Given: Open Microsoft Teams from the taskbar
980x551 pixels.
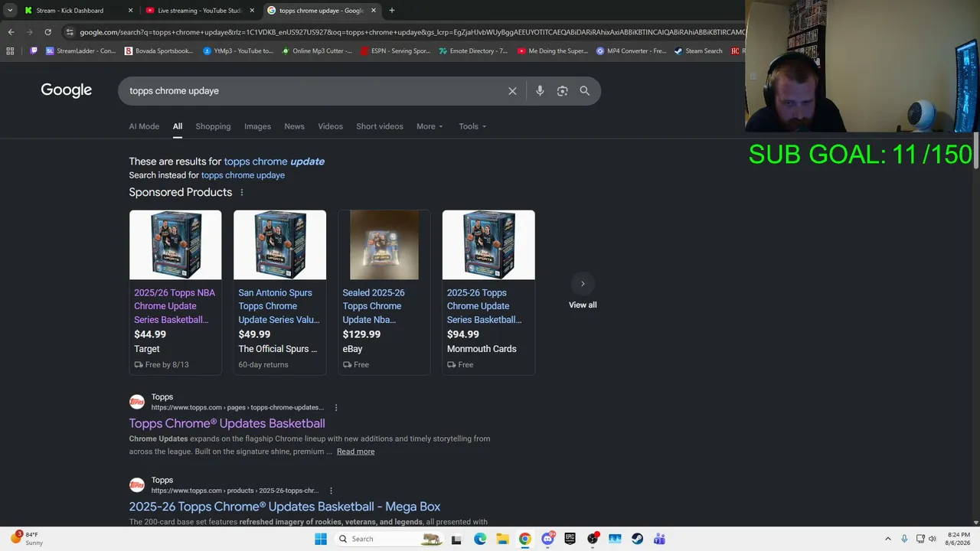Looking at the screenshot, I should coord(659,539).
